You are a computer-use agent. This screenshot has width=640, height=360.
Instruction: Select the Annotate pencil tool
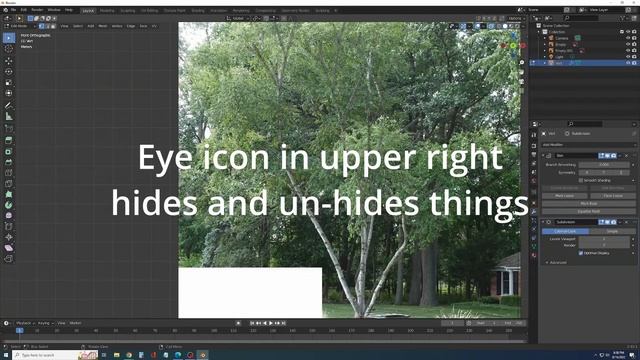click(9, 105)
